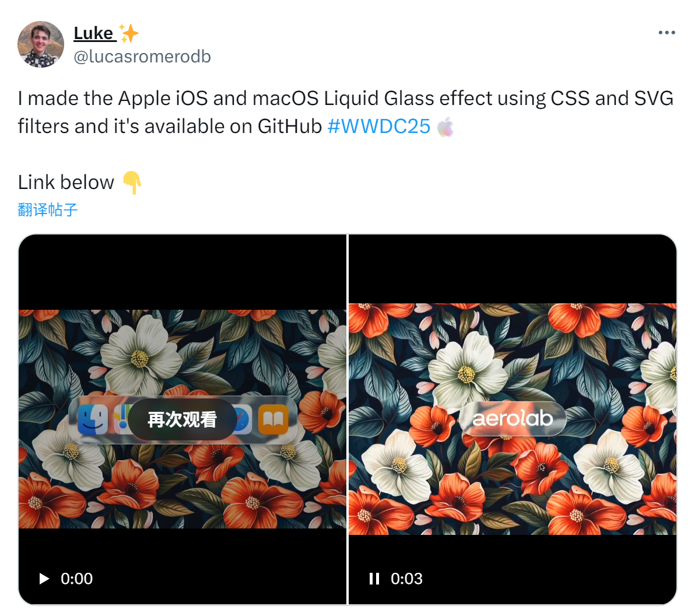Screen dimensions: 691x616
Task: Click the aerolab liquid glass button
Action: 513,418
